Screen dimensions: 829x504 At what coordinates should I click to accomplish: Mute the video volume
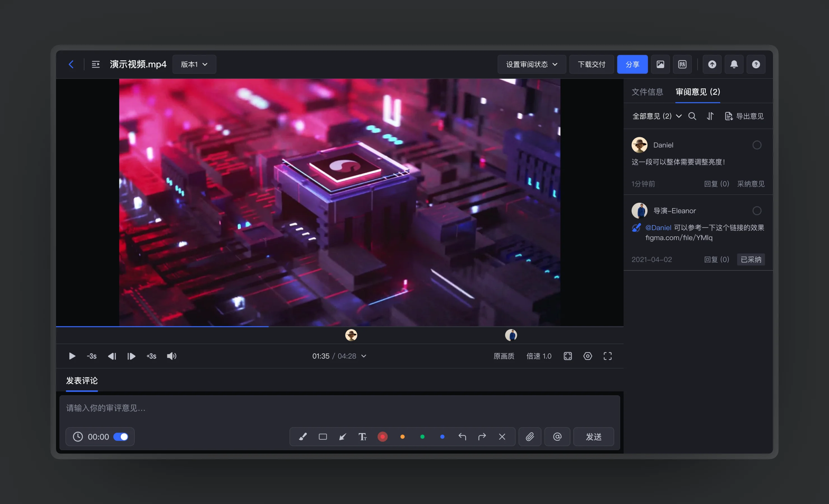[x=172, y=356]
